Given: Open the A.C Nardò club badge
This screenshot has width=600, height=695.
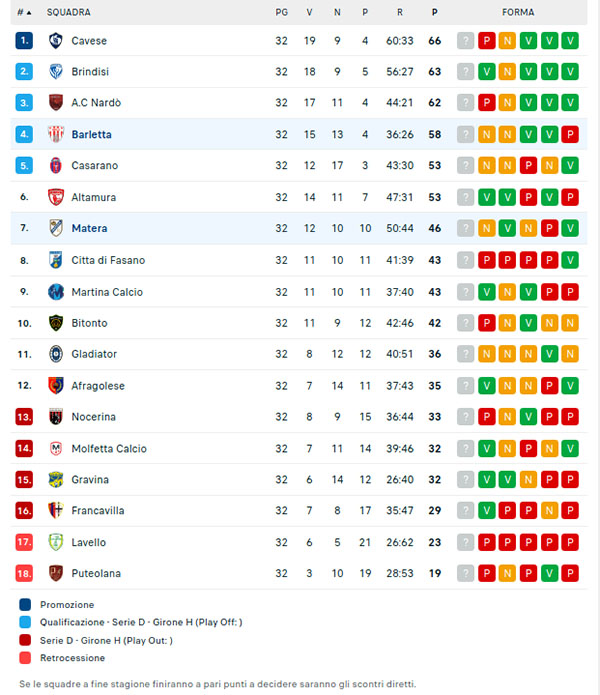Looking at the screenshot, I should (x=56, y=103).
